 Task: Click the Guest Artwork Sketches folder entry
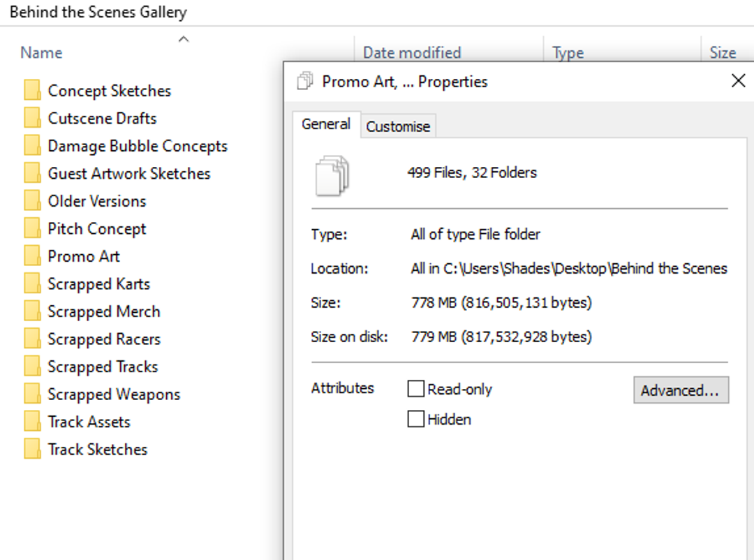tap(128, 174)
